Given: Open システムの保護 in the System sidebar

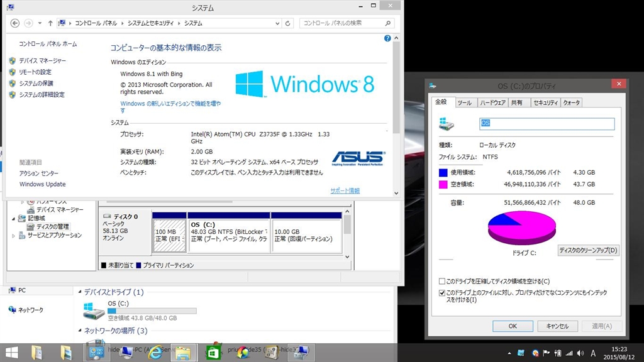Looking at the screenshot, I should click(x=36, y=84).
